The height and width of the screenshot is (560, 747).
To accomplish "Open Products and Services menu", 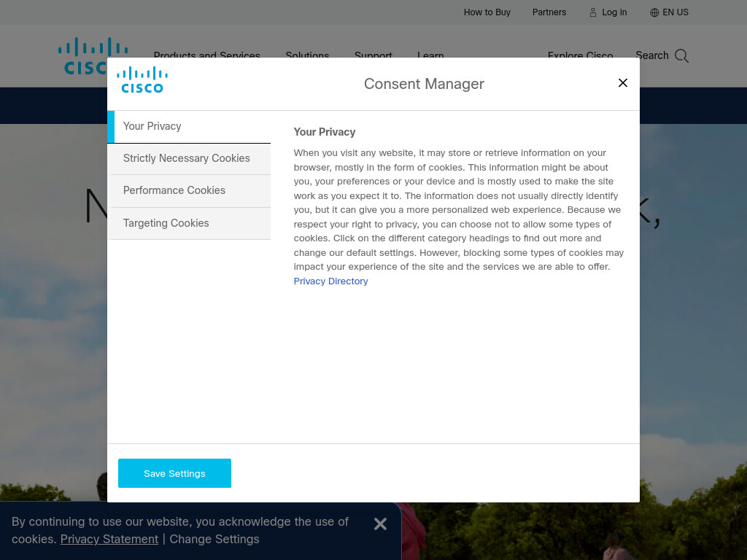I will tap(206, 54).
